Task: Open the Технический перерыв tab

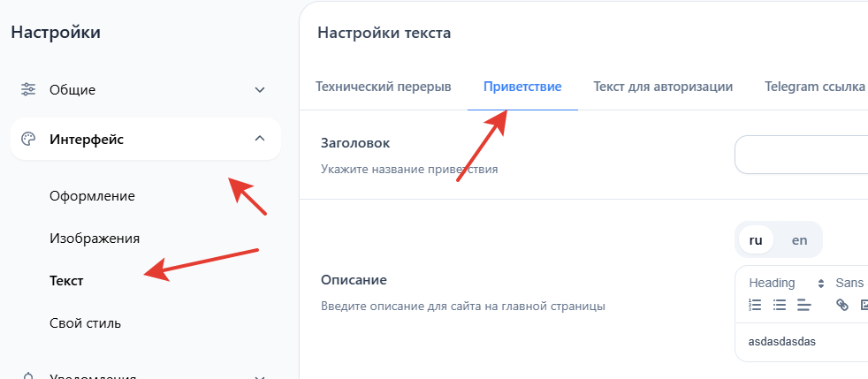Action: pos(384,87)
